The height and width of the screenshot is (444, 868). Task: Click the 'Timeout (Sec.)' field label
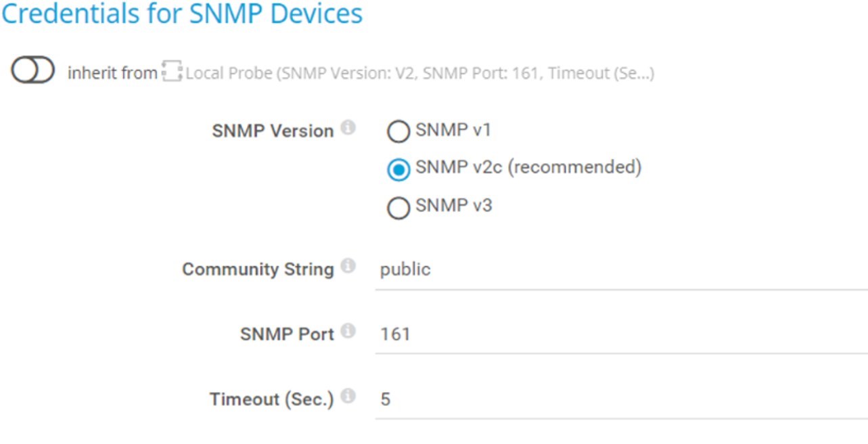[x=271, y=399]
